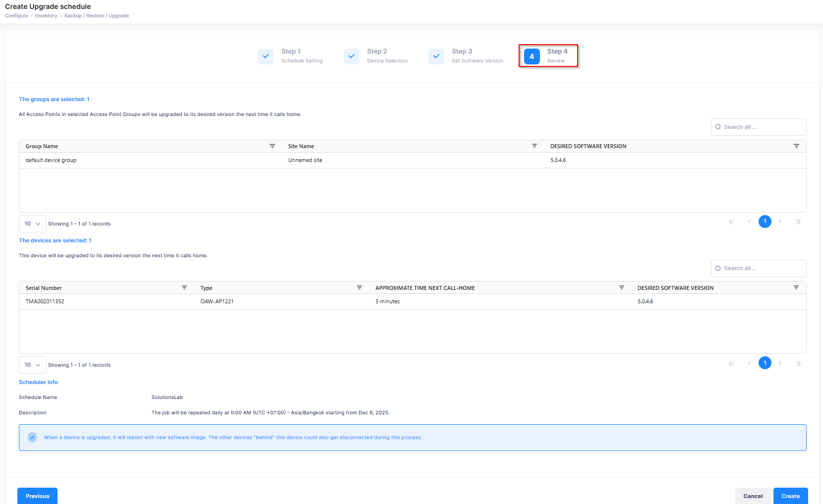Select page 1 in devices table pagination

(x=765, y=363)
